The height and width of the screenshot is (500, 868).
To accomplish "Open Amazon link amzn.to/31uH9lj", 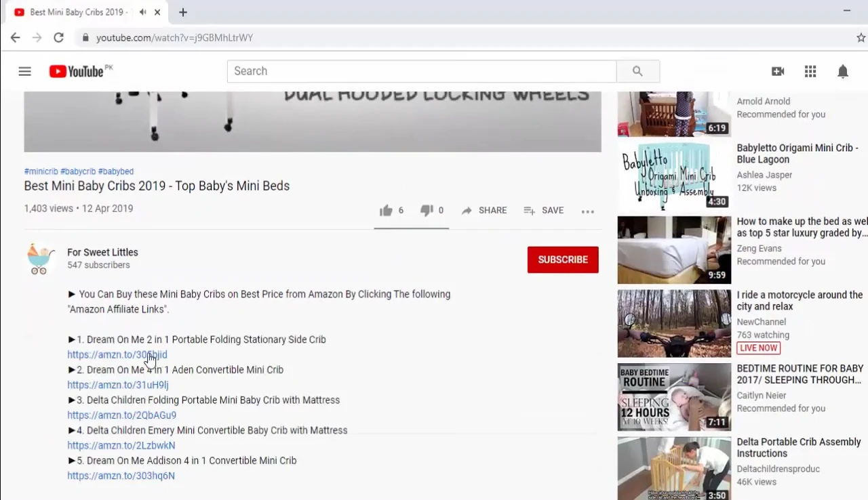I will pyautogui.click(x=118, y=385).
